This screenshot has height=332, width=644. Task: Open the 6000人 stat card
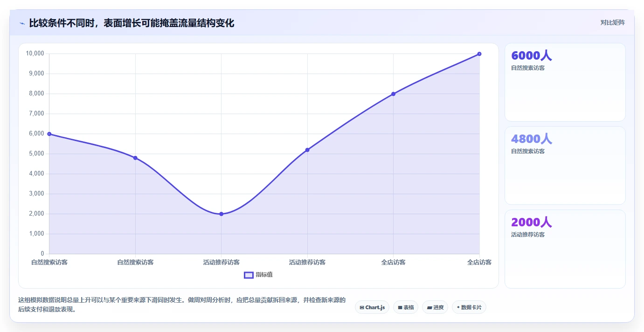pos(565,82)
